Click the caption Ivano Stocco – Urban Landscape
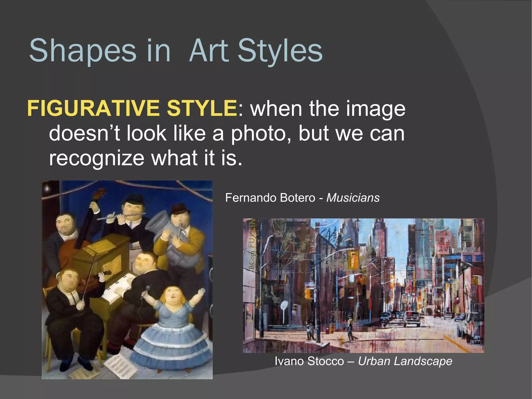 (363, 361)
